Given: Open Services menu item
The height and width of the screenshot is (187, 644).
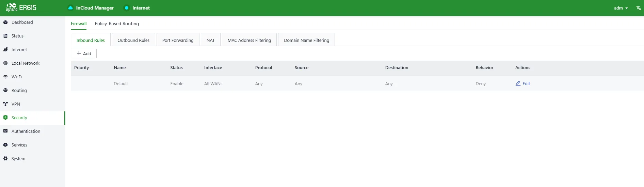Looking at the screenshot, I should coord(32,145).
